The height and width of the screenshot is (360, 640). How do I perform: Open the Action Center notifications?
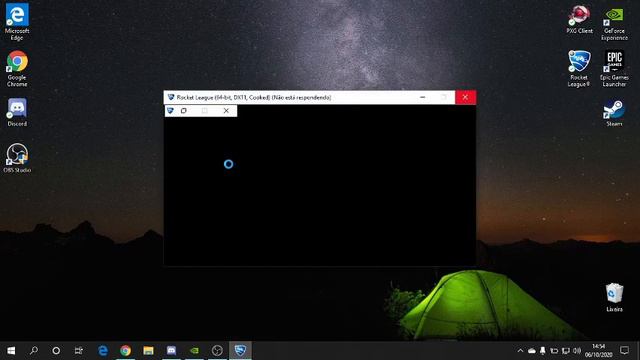click(x=624, y=350)
